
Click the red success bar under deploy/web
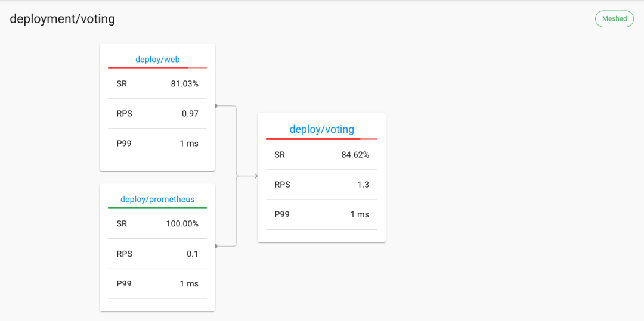point(157,68)
